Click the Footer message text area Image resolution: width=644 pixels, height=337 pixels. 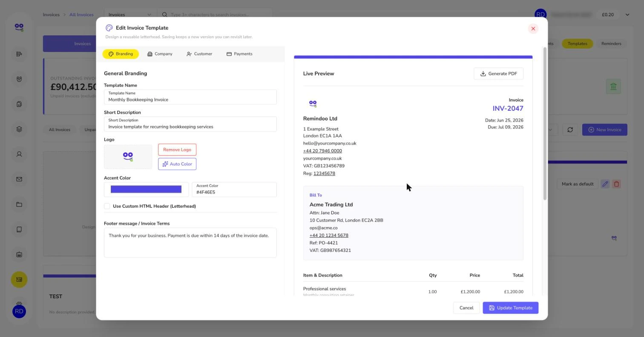(190, 243)
